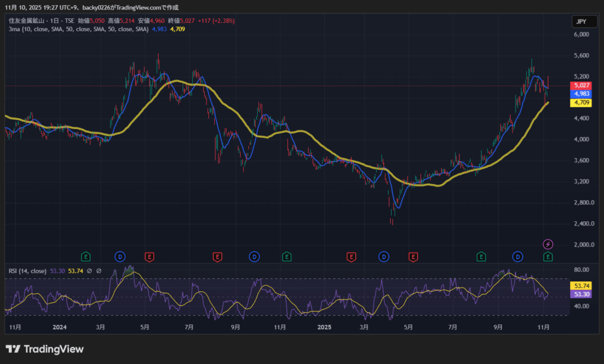Open green E marker near November 2024
Viewport: 604px width, 364px height.
click(287, 257)
